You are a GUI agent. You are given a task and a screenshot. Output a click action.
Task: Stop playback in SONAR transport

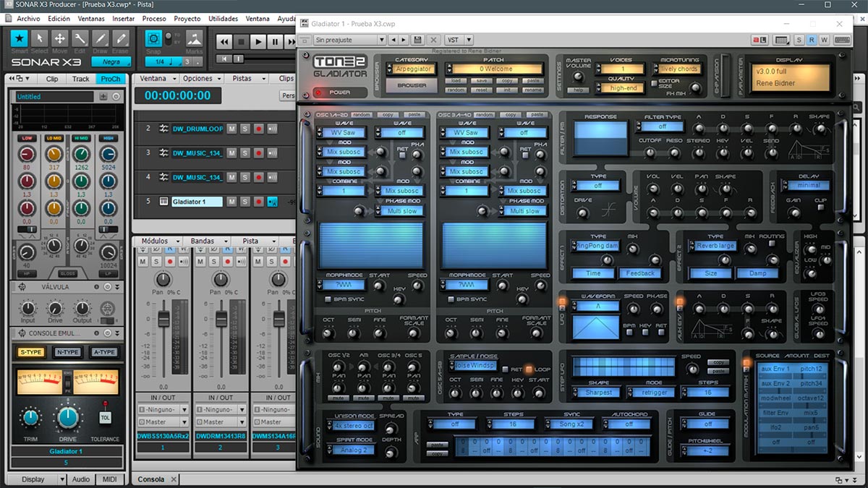click(241, 42)
